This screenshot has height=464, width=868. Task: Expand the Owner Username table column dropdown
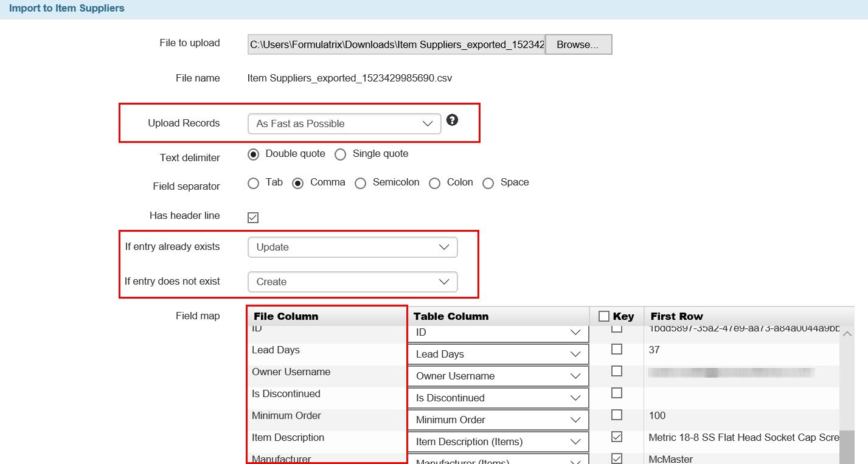click(498, 376)
